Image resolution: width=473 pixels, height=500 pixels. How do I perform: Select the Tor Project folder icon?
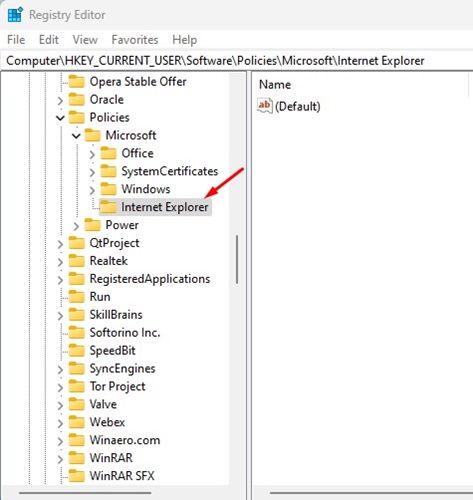pos(77,387)
